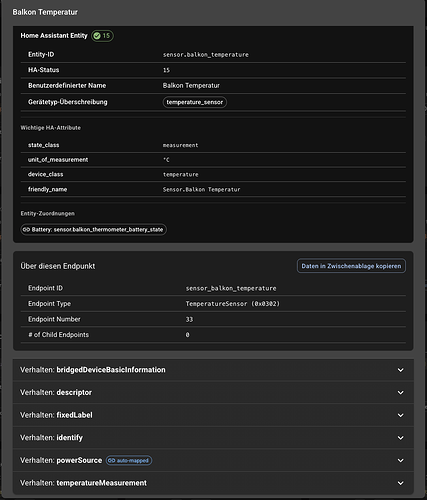This screenshot has height=500, width=427.
Task: Click the temperature_sensor device type chip
Action: (195, 102)
